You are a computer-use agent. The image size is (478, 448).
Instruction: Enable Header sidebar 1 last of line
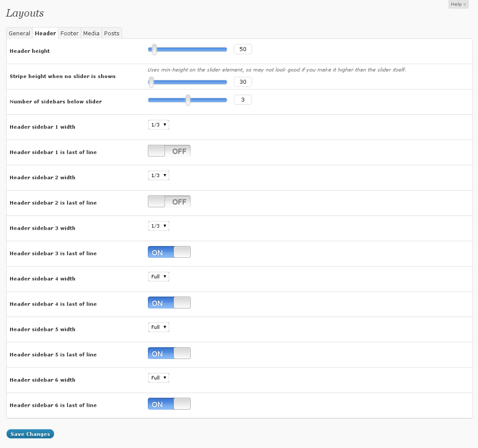(169, 151)
